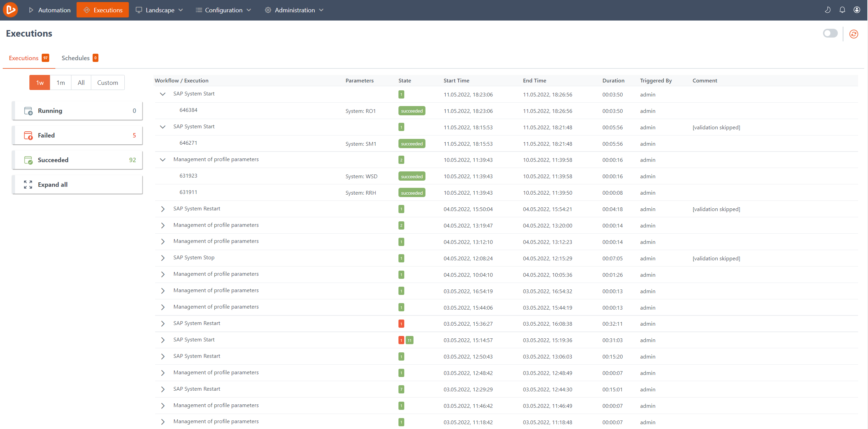868x429 pixels.
Task: Select the 1m time range filter
Action: click(60, 82)
